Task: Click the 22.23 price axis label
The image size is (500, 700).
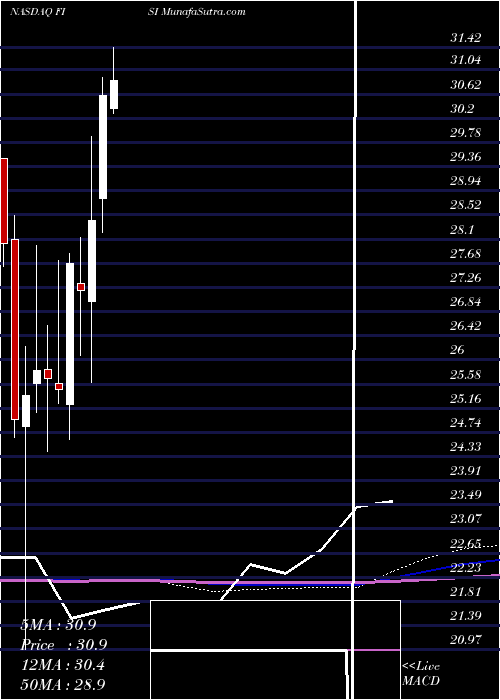Action: 466,567
